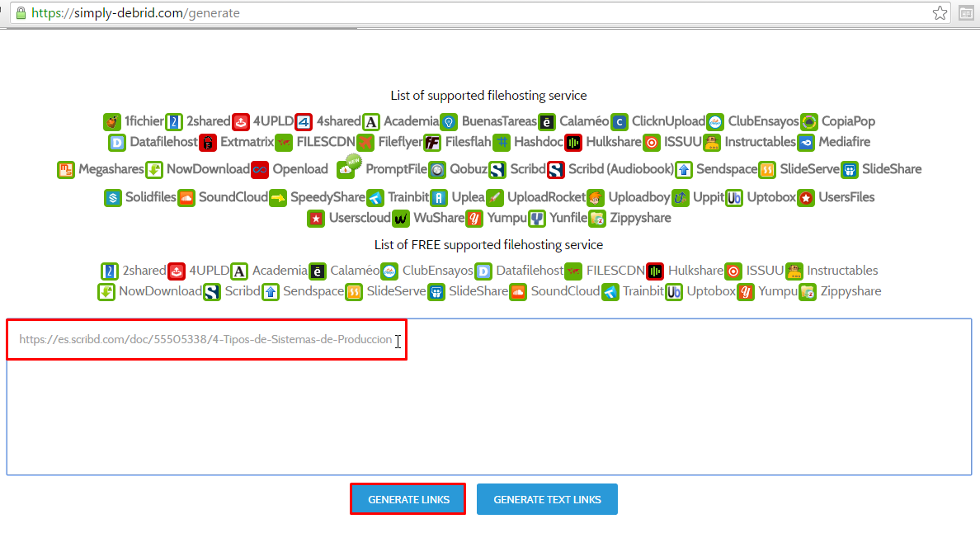Click Hulkshare icon in the FREE list
The image size is (980, 533).
pyautogui.click(x=655, y=271)
